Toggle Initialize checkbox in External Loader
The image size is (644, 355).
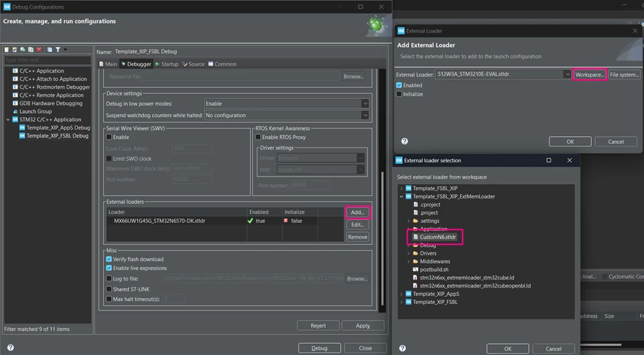[x=399, y=94]
